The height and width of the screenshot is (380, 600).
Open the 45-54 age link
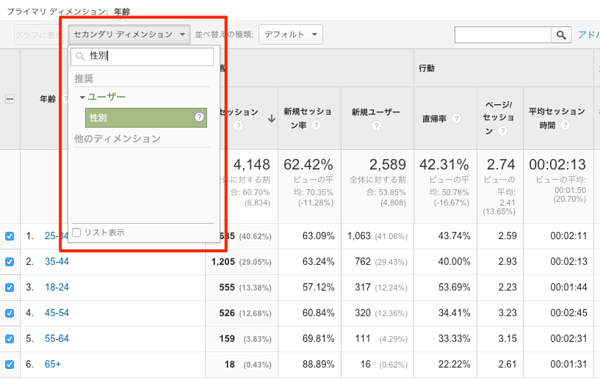[57, 313]
